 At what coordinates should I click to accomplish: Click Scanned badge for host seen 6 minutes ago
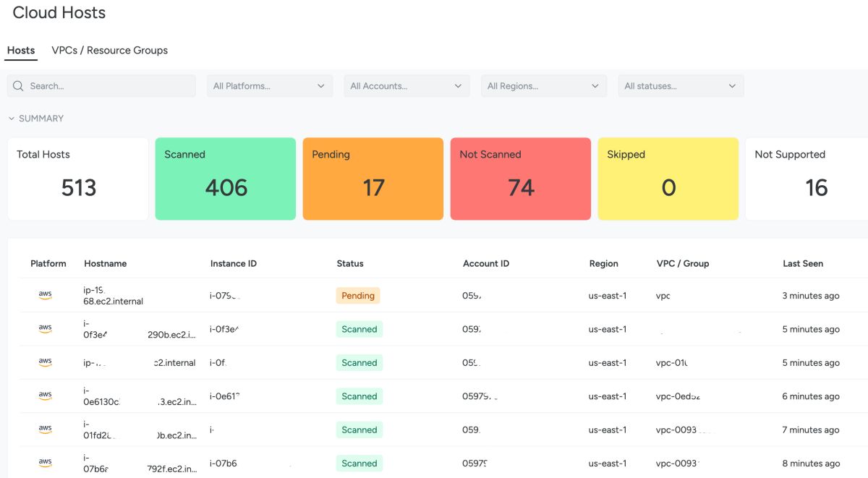pyautogui.click(x=359, y=396)
